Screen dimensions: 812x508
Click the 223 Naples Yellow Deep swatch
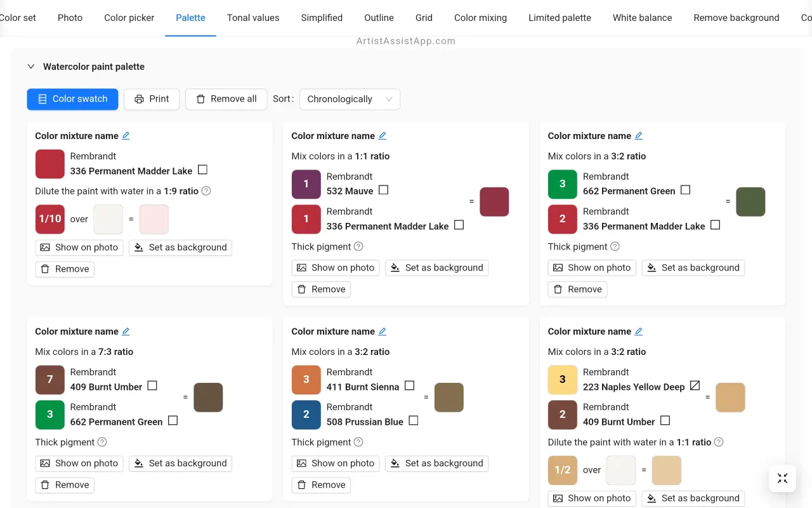click(563, 380)
